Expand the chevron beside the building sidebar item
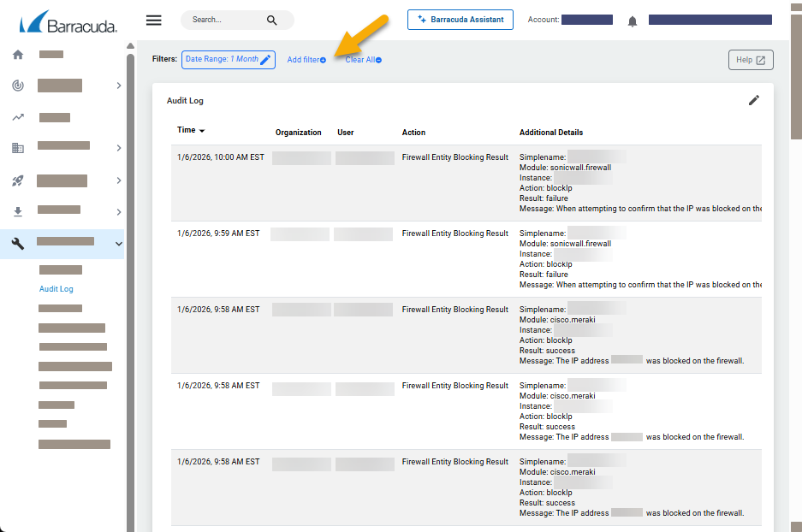 point(118,148)
